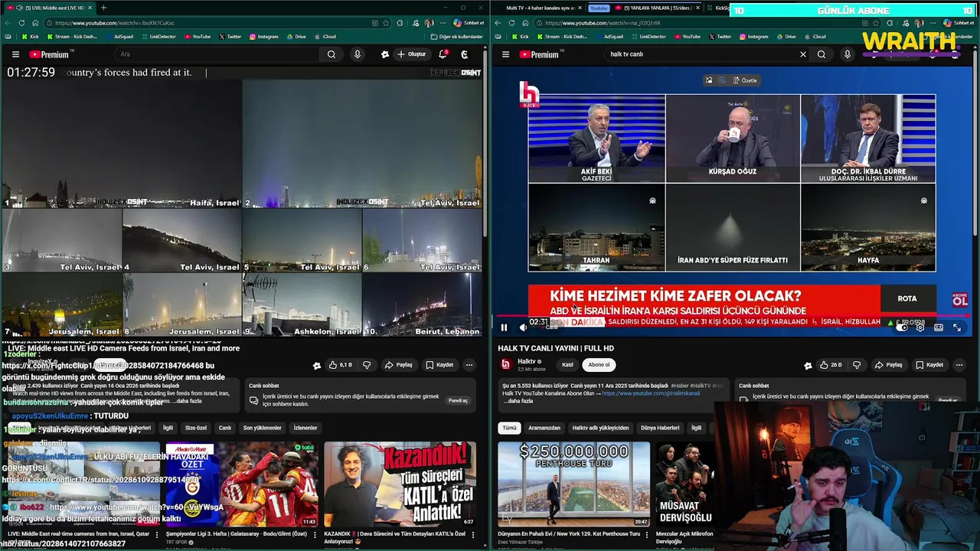This screenshot has width=980, height=551.
Task: Click the Youtube tab group label
Action: point(599,8)
